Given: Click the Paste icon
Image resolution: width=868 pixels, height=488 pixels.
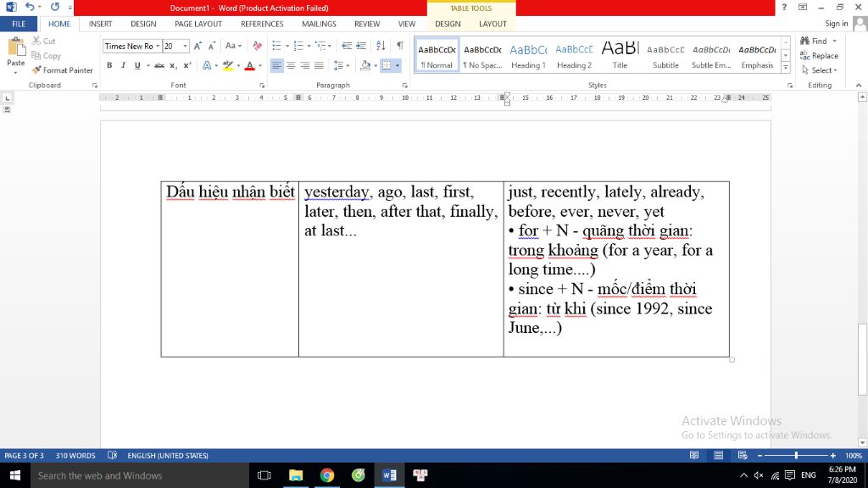Looking at the screenshot, I should tap(15, 48).
